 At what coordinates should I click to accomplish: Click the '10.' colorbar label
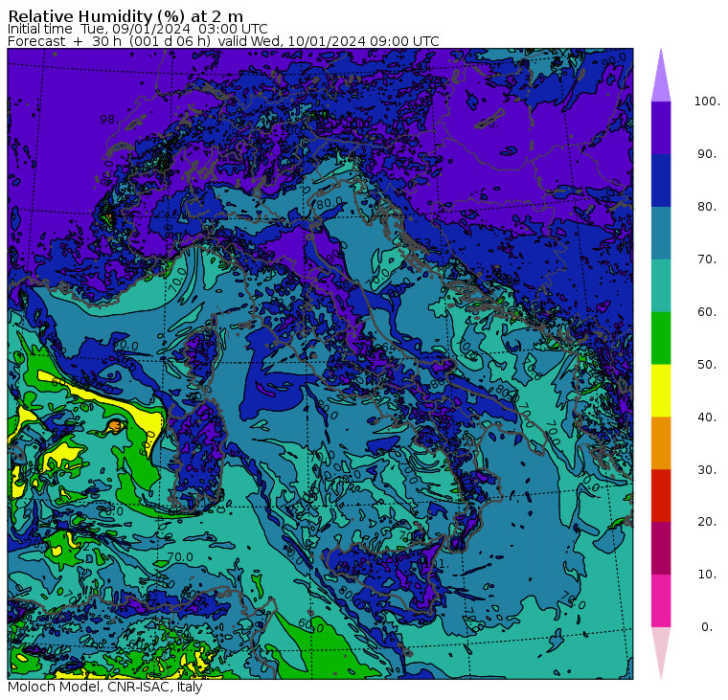coord(707,575)
